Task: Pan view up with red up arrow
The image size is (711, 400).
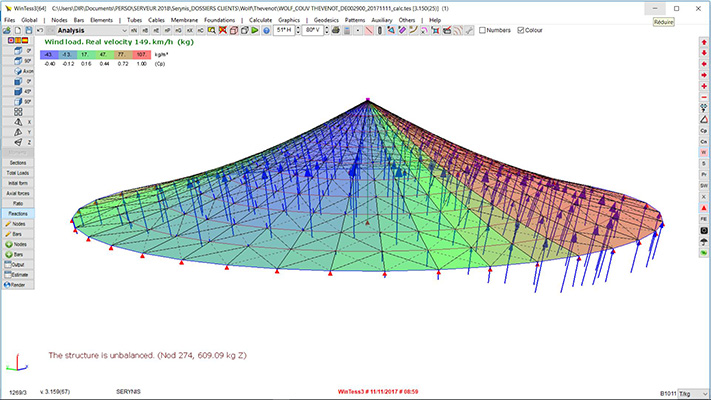Action: click(703, 40)
